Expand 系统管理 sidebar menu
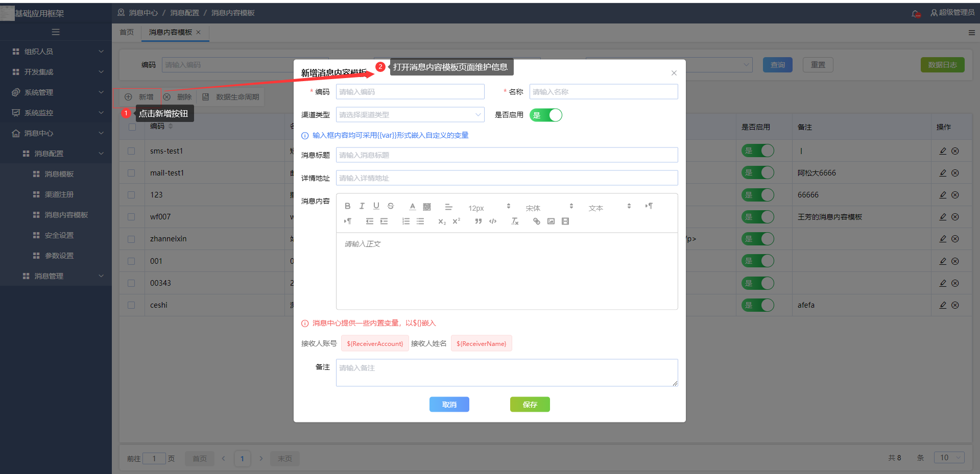 pos(56,92)
